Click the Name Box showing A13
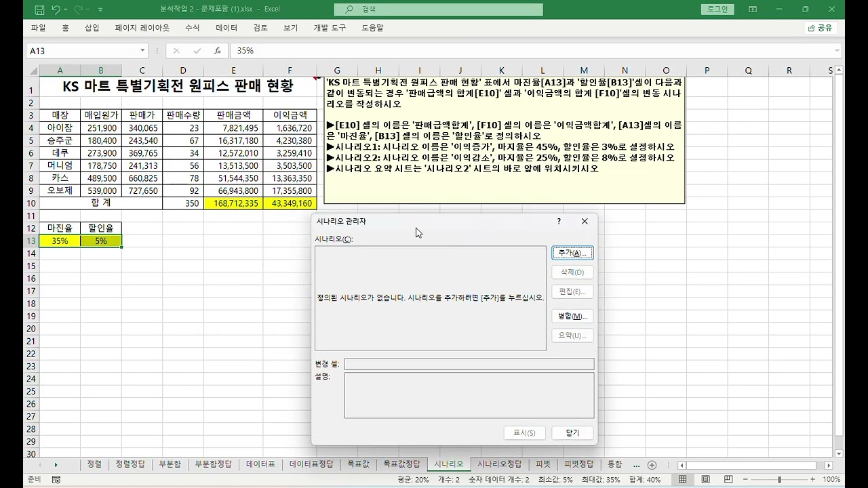Screen dimensions: 868x488 pyautogui.click(x=82, y=50)
